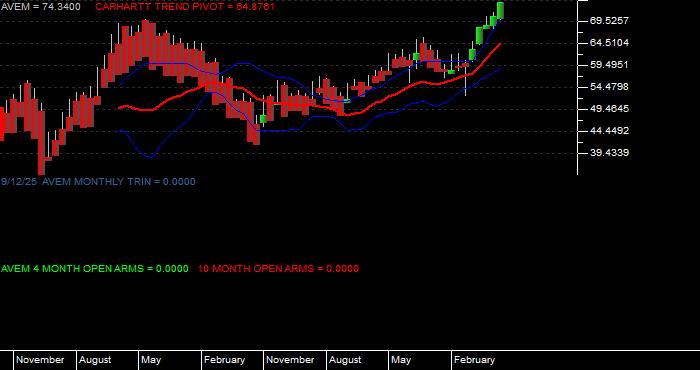The image size is (700, 370).
Task: Click the topmost green candle at chart's right edge
Action: (x=500, y=10)
